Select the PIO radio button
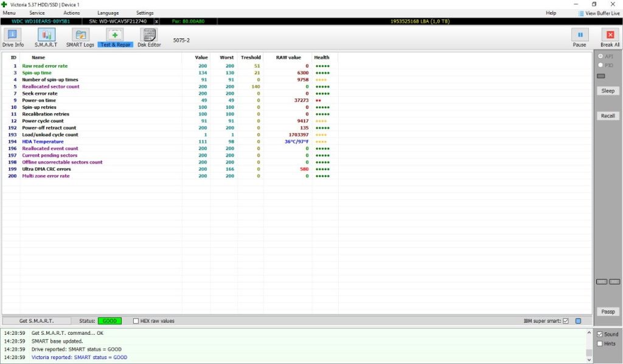 point(600,65)
